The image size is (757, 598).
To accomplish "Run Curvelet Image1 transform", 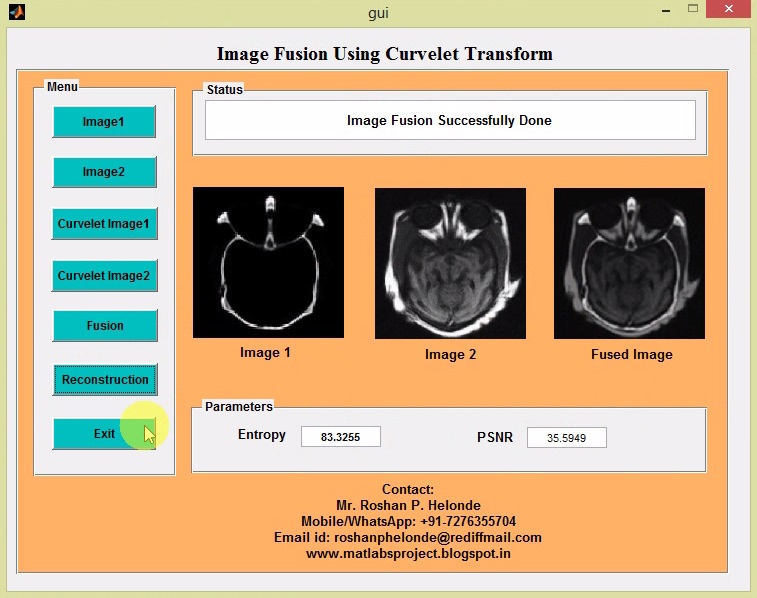I will 104,223.
